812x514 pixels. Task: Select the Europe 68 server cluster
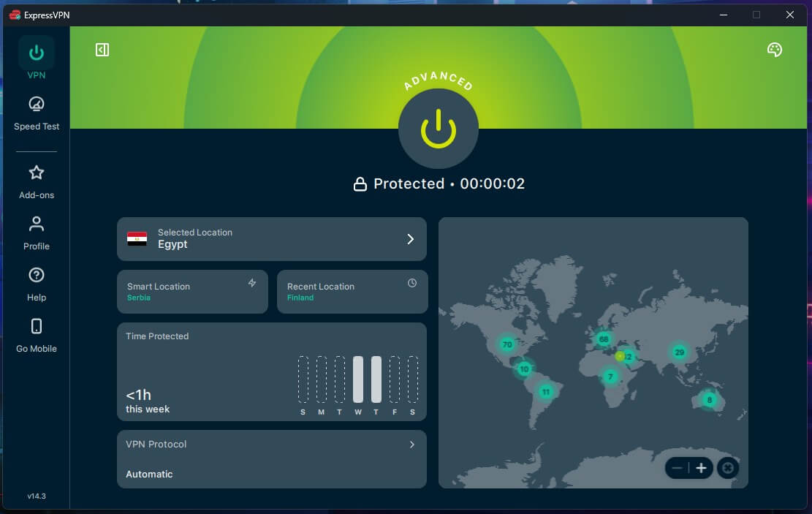(x=603, y=339)
